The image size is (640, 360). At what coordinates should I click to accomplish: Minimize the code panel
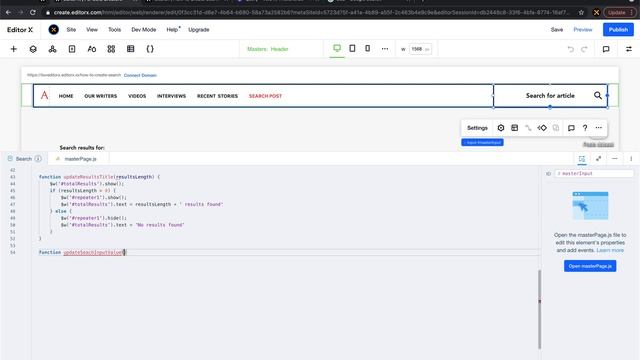pos(615,159)
